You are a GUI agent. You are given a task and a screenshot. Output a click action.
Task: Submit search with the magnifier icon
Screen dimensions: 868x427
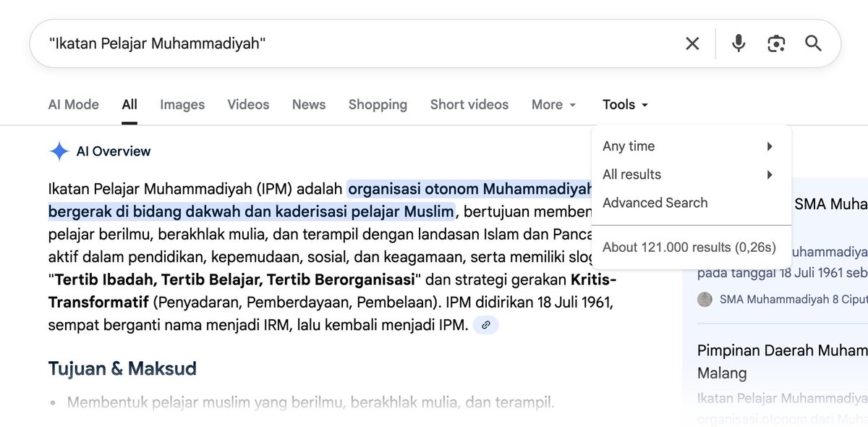[813, 43]
